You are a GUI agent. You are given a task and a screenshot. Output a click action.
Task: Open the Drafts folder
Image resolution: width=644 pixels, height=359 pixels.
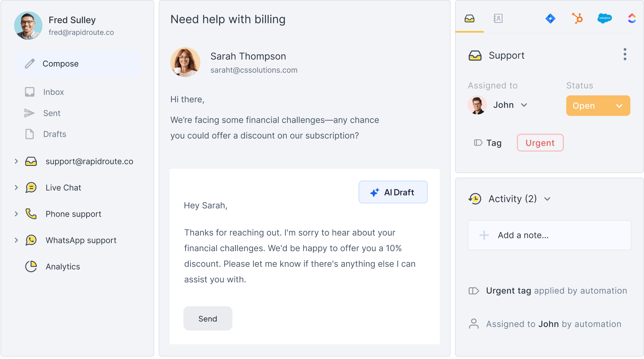54,134
